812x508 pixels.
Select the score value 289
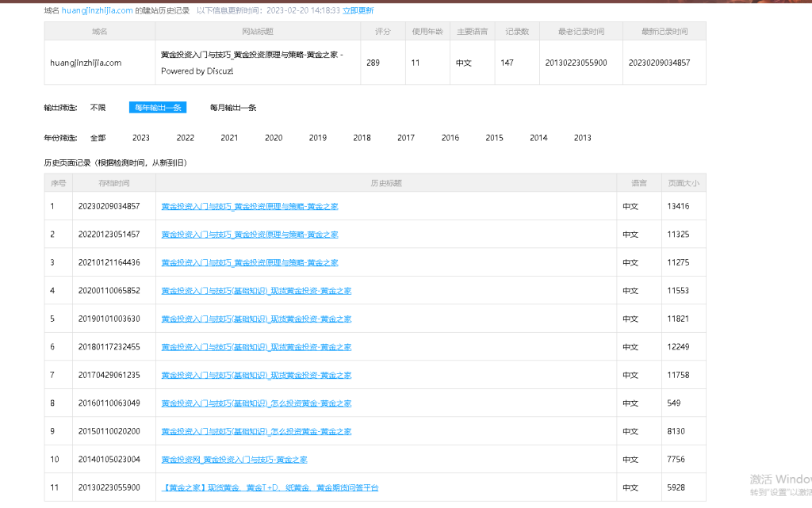tap(373, 63)
